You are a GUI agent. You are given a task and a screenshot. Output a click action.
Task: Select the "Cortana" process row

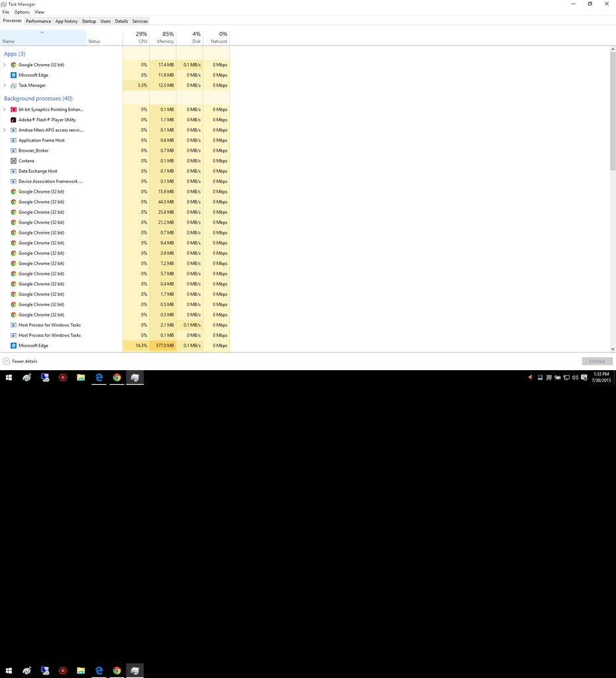(x=115, y=161)
